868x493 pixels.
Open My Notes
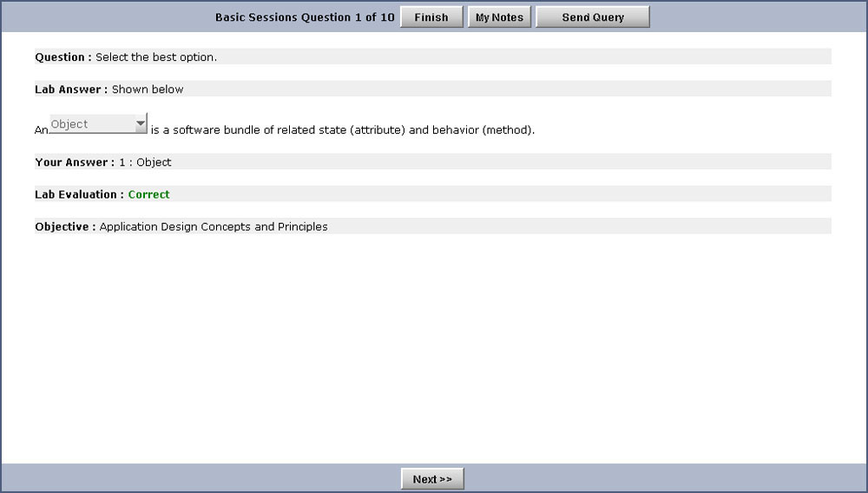coord(499,17)
